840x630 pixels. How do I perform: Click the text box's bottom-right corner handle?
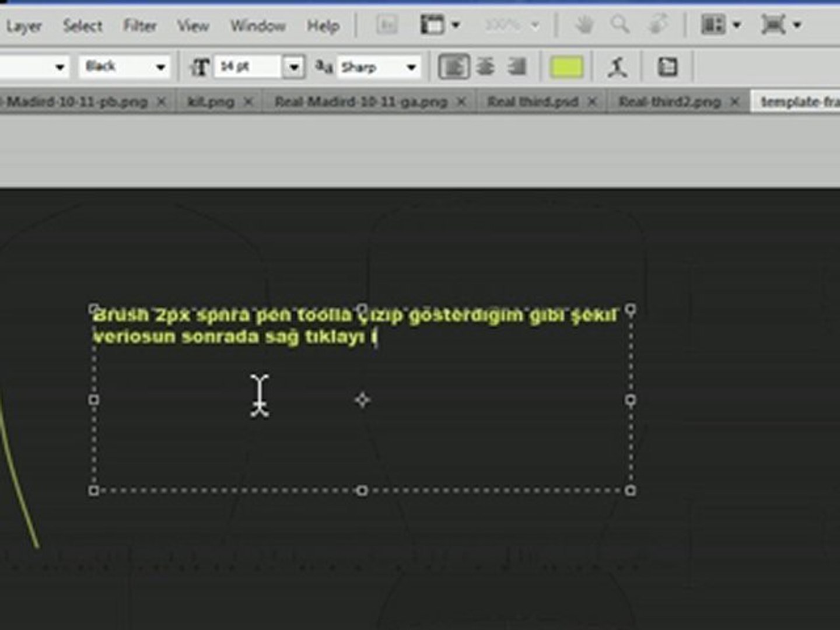(x=631, y=491)
